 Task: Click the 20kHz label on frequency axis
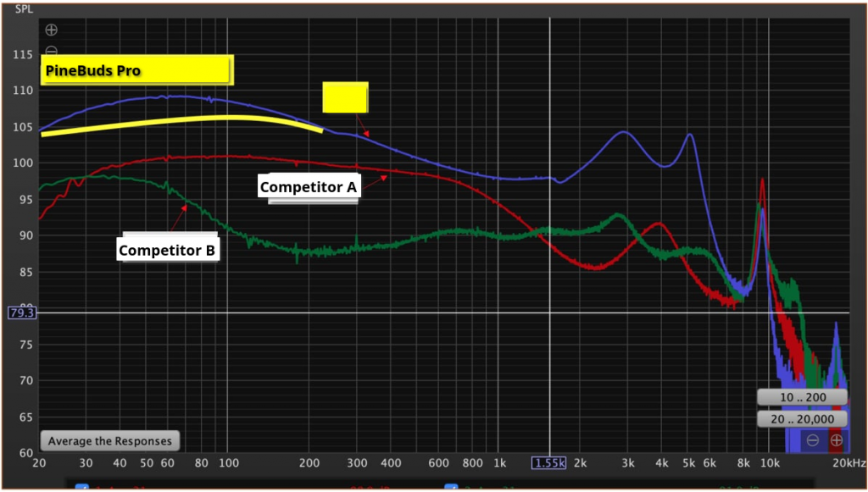click(x=848, y=463)
